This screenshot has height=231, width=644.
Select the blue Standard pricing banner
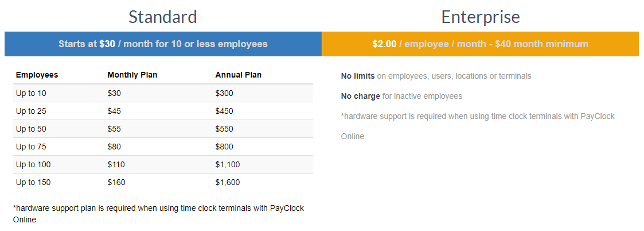163,44
